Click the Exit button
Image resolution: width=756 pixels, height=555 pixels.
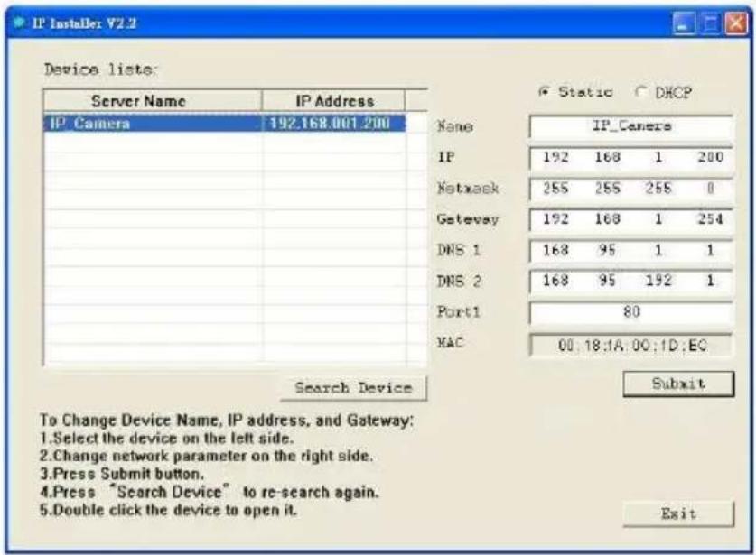pos(678,514)
